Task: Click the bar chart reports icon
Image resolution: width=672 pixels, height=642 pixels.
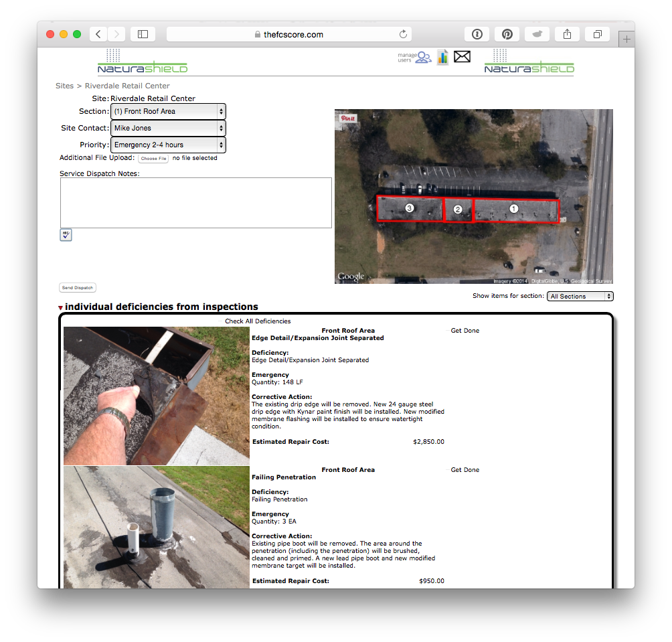Action: point(442,57)
